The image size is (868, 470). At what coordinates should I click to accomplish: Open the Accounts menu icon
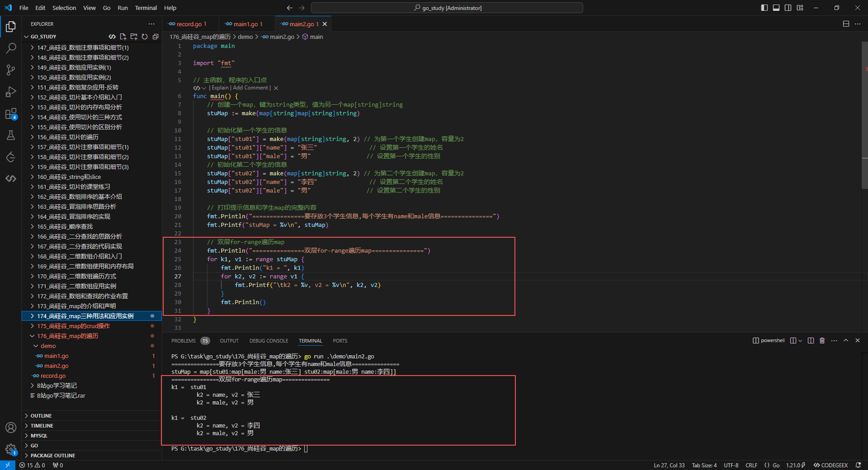click(x=11, y=428)
